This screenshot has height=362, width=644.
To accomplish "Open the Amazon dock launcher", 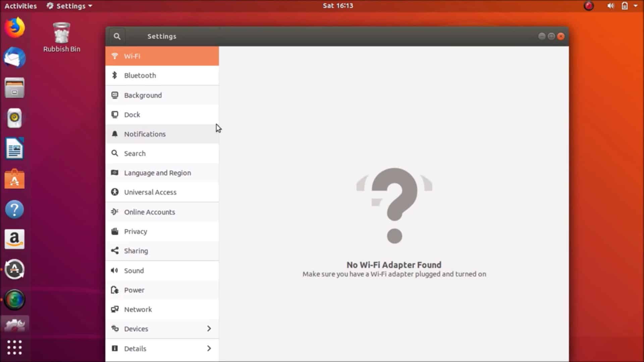I will pos(14,239).
